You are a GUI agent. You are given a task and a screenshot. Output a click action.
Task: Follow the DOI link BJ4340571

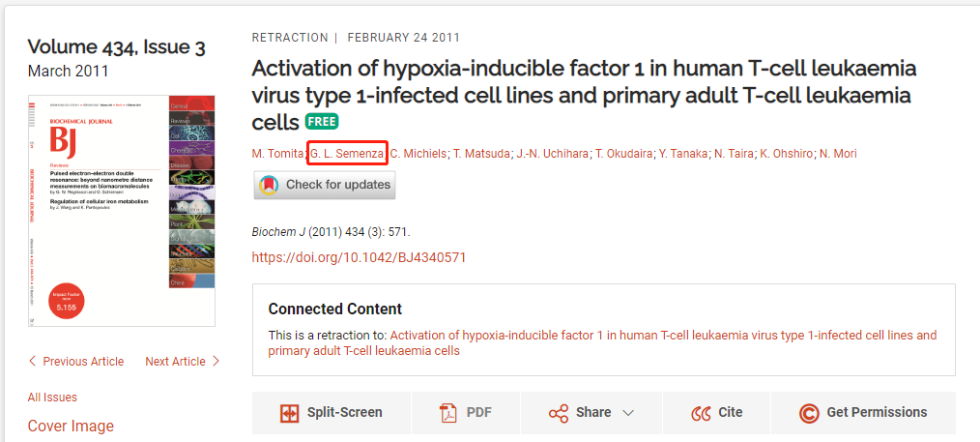359,257
